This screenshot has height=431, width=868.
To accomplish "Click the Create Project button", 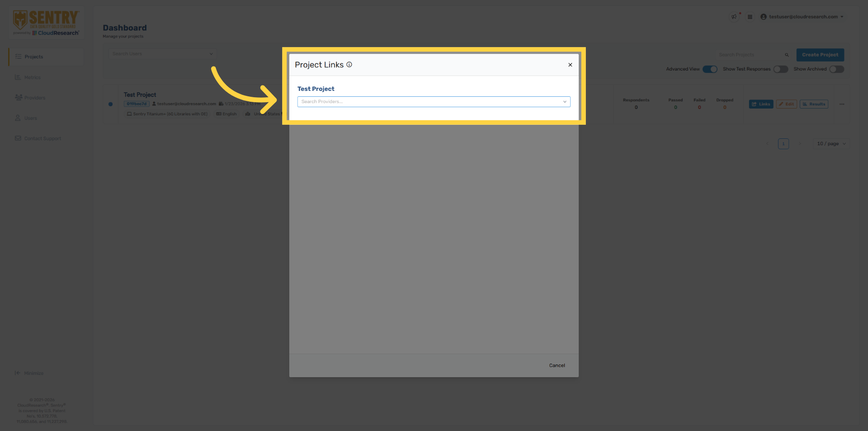I will coord(820,55).
